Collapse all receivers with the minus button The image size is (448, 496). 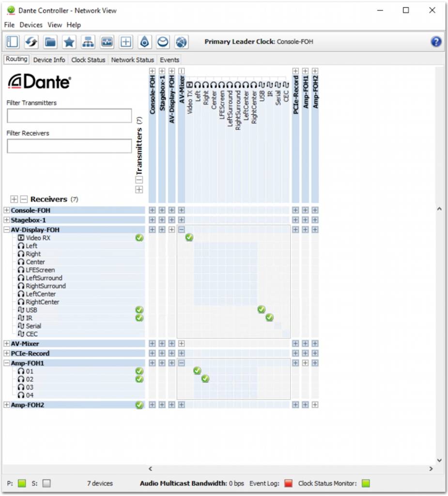point(24,199)
